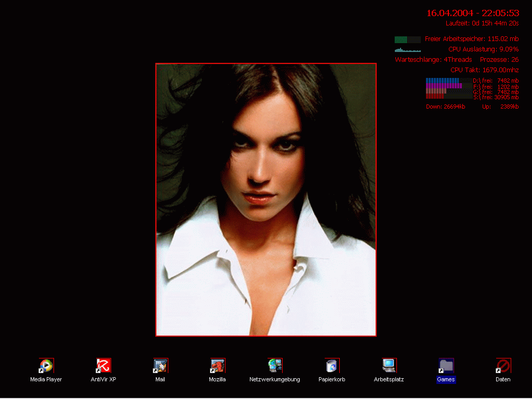Viewport: 532px width, 399px height.
Task: Open the Media Player desktop shortcut
Action: point(46,366)
